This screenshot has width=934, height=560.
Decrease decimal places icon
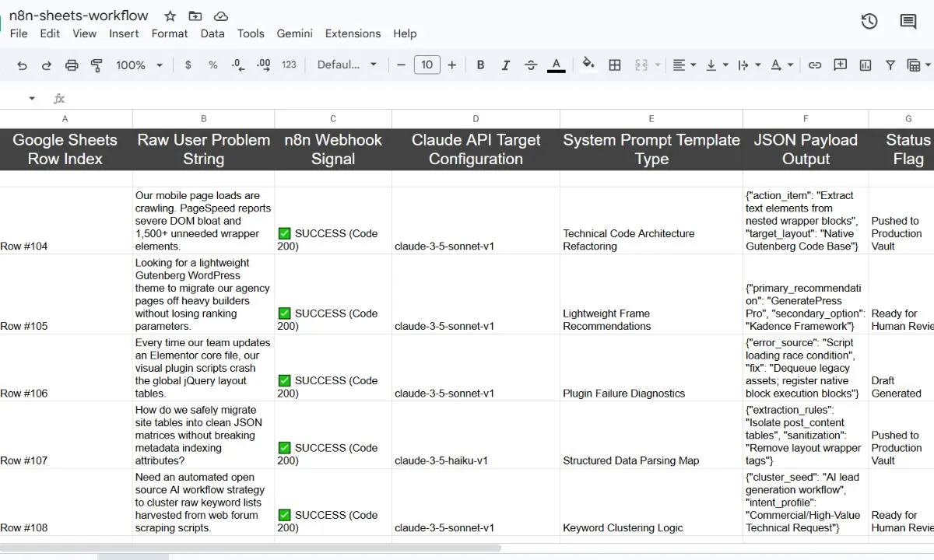[238, 65]
